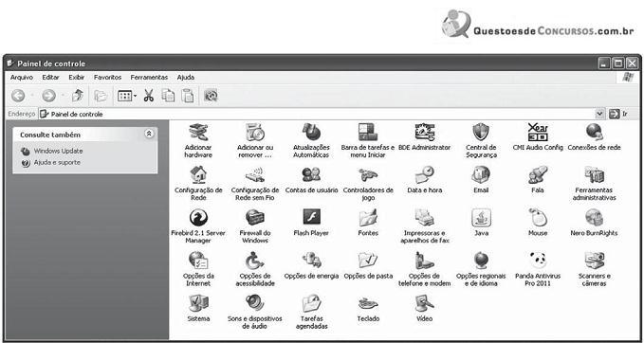
Task: Open Mouse settings
Action: click(x=538, y=218)
